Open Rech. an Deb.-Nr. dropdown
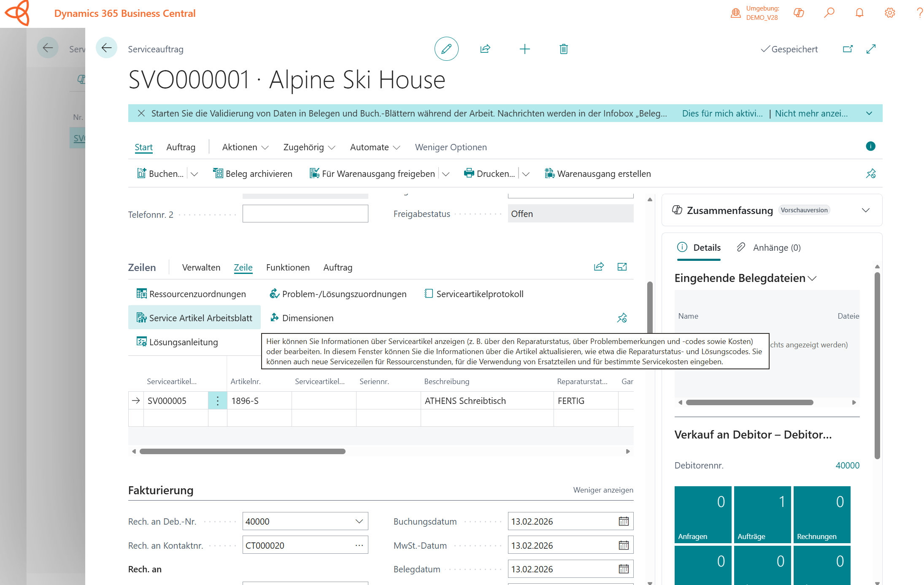 pos(359,521)
